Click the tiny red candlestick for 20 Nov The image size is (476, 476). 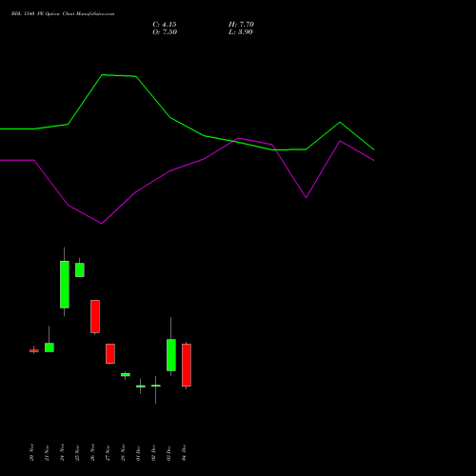[34, 350]
